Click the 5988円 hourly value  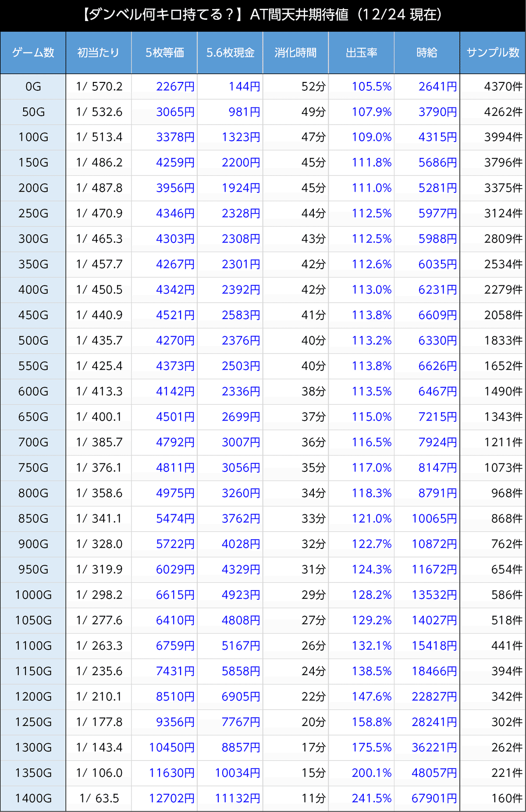point(437,239)
